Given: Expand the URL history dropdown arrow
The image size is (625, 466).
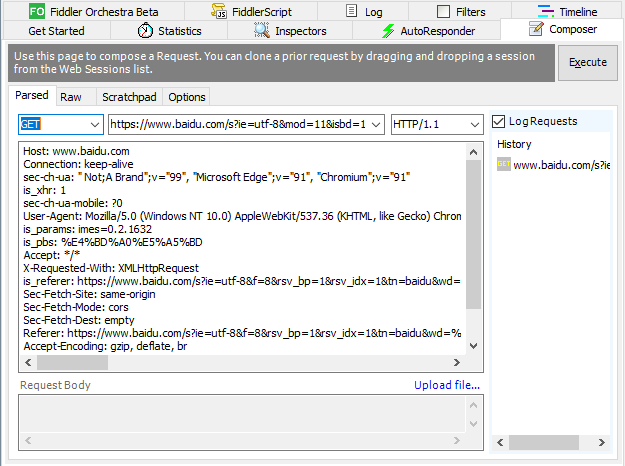Looking at the screenshot, I should [x=375, y=125].
